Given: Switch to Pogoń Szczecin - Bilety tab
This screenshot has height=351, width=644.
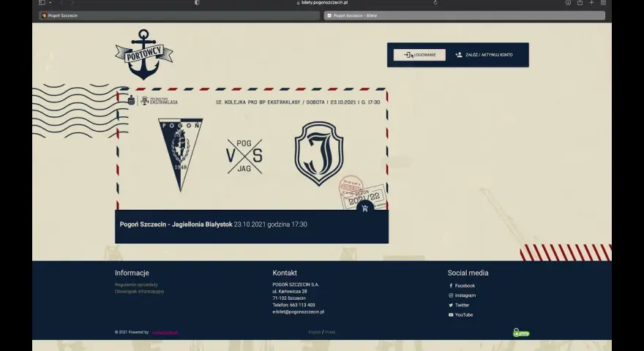Looking at the screenshot, I should (x=464, y=15).
